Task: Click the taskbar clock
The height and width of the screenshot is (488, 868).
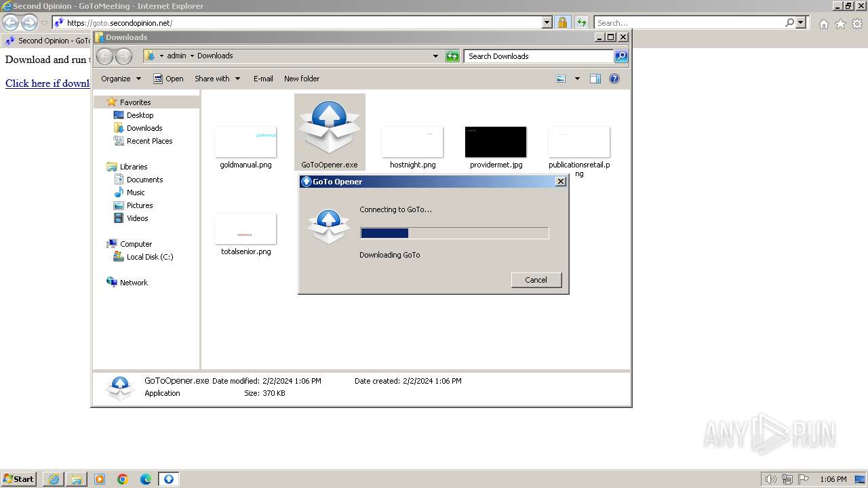Action: point(833,479)
